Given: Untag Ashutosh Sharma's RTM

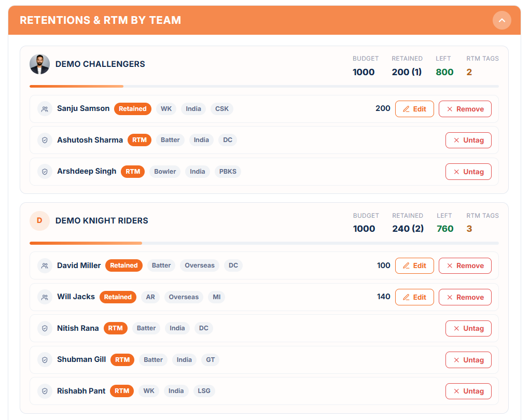Looking at the screenshot, I should pyautogui.click(x=468, y=140).
